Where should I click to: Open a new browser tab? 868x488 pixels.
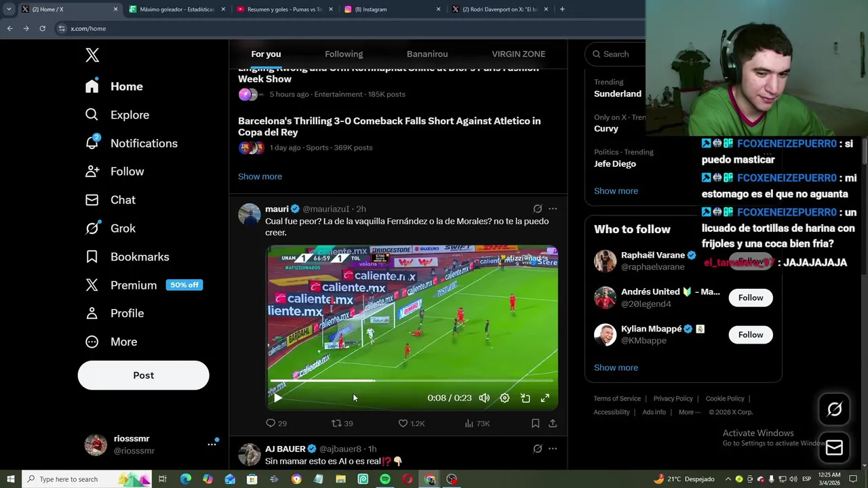[562, 9]
